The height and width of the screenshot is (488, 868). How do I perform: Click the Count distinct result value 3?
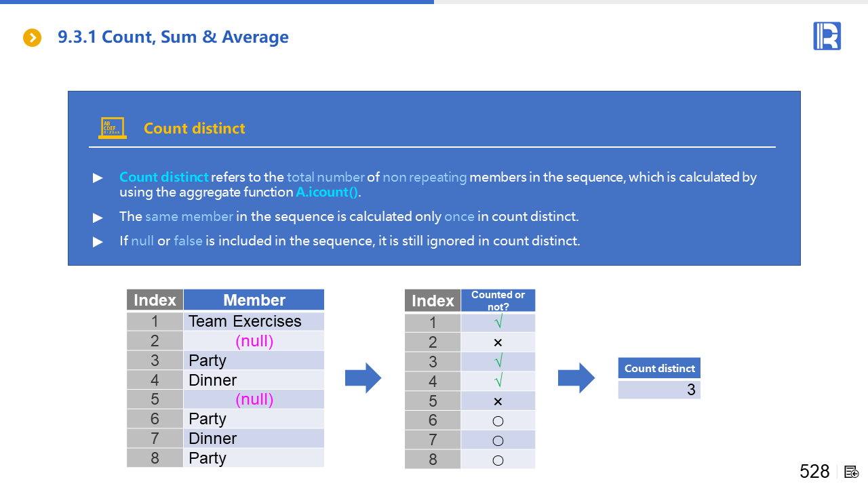coord(690,390)
